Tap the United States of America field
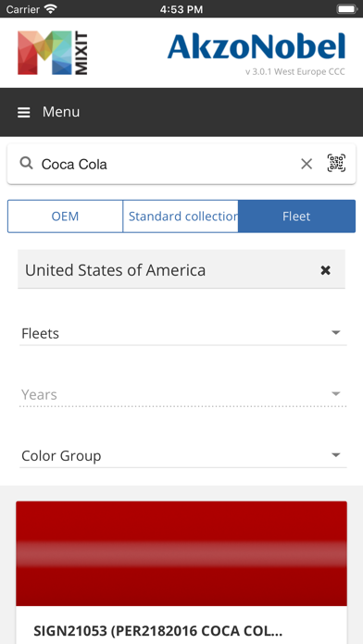363x644 pixels. 181,269
